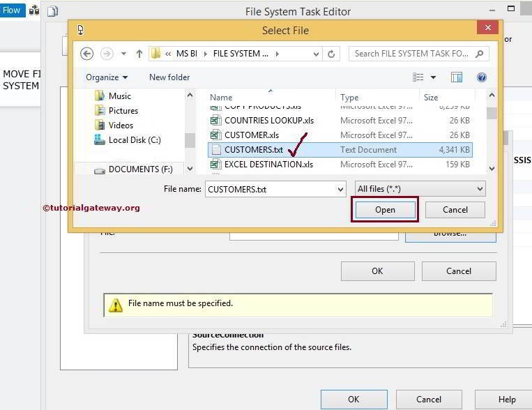Click the 26 KB size of CUSTOMER.xls
The image size is (532, 410).
(x=459, y=135)
